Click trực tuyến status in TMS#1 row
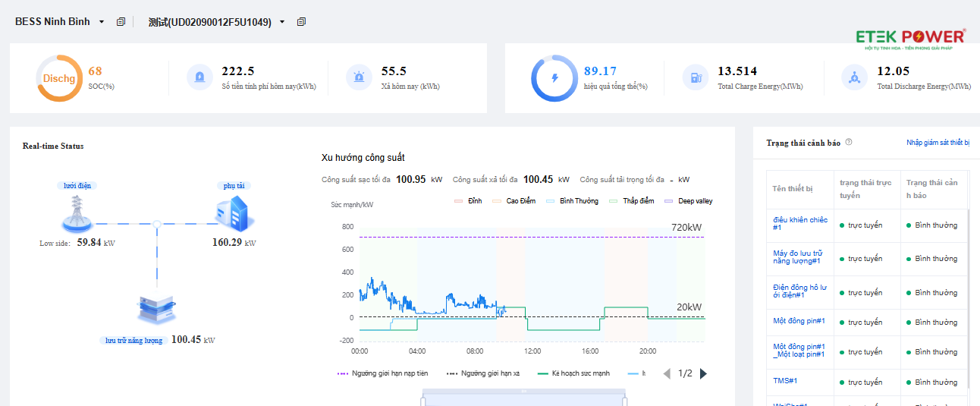 tap(865, 382)
